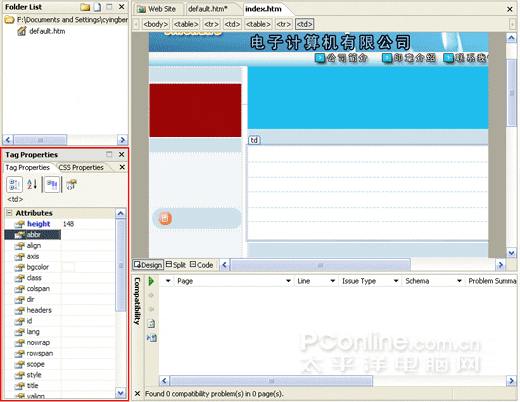Select the rowspan attribute
The image size is (520, 402).
tap(40, 353)
